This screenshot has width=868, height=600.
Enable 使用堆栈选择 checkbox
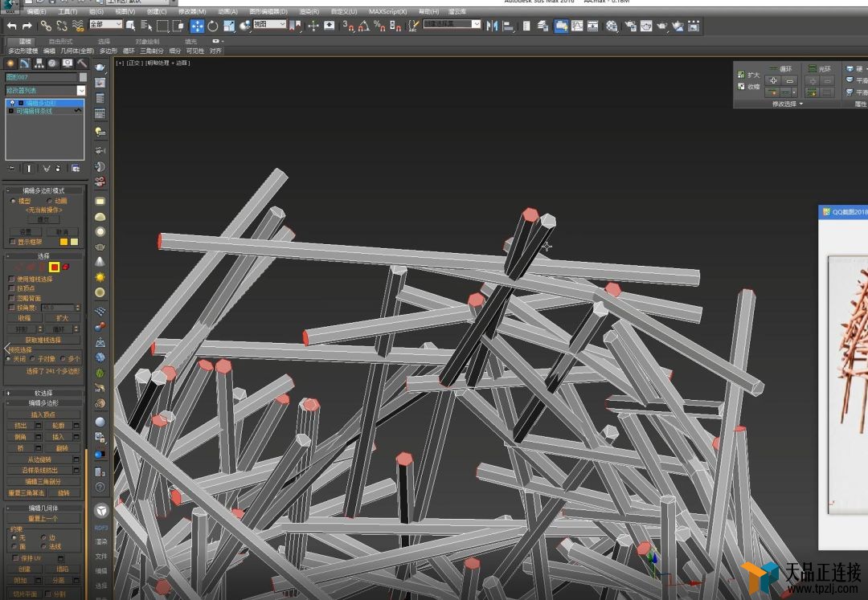[12, 279]
